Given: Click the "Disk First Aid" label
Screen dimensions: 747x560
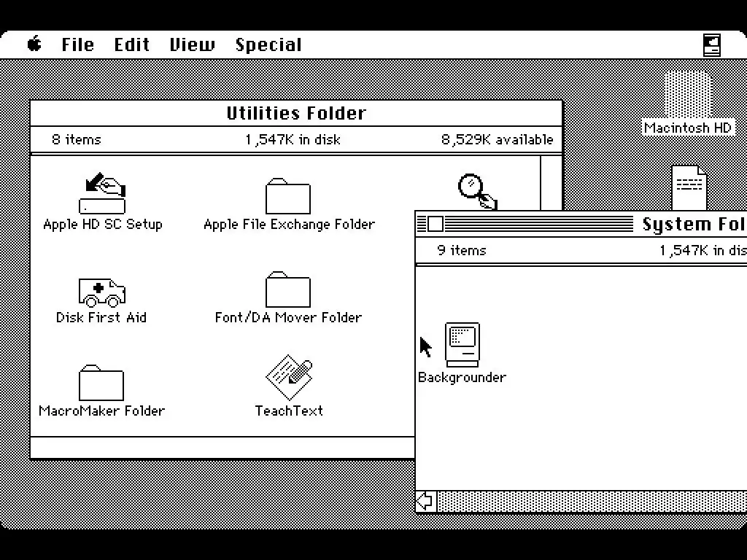Looking at the screenshot, I should coord(101,317).
